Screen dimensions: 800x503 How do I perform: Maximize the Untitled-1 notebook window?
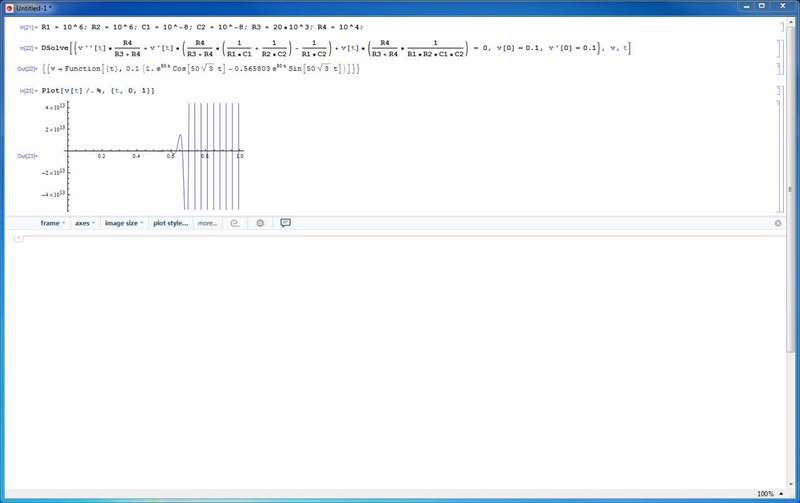[x=762, y=6]
